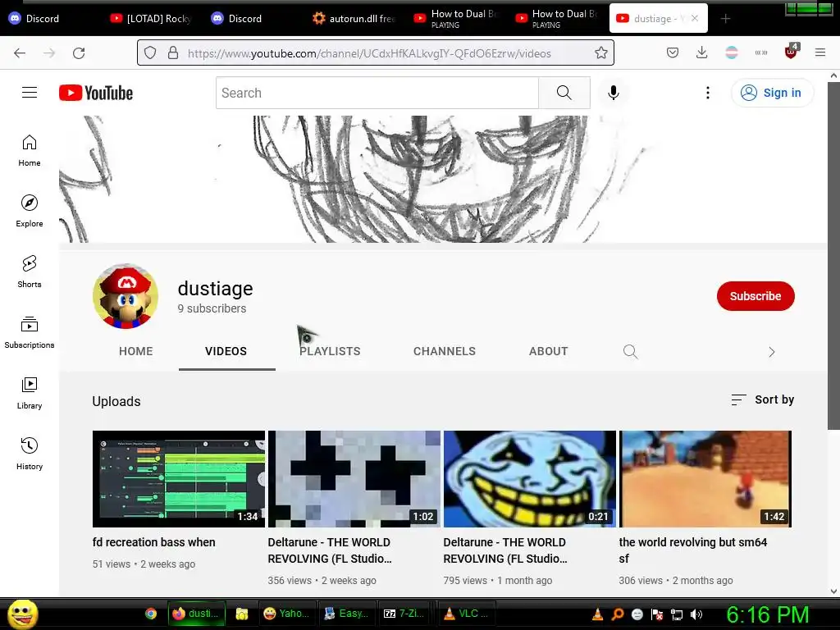Reload the page with the refresh icon

[79, 53]
